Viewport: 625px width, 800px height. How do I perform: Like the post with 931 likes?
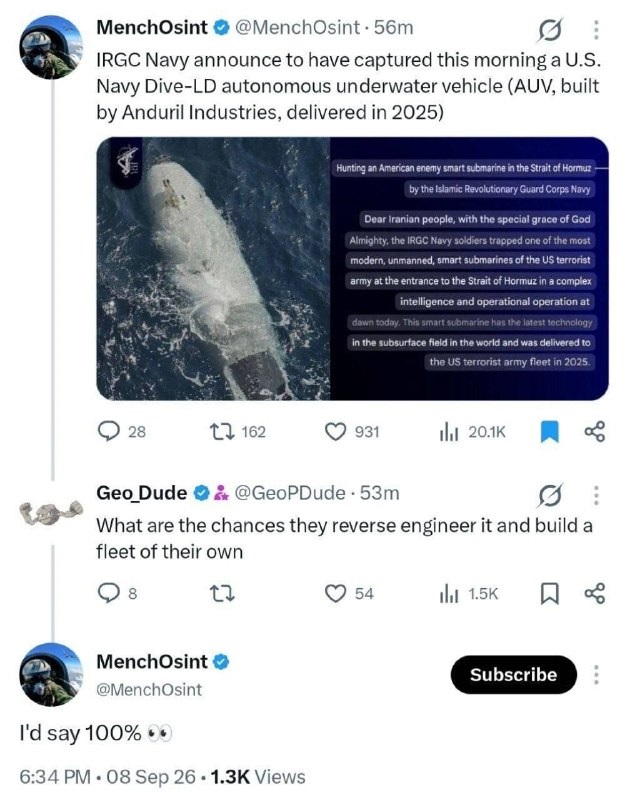coord(352,432)
